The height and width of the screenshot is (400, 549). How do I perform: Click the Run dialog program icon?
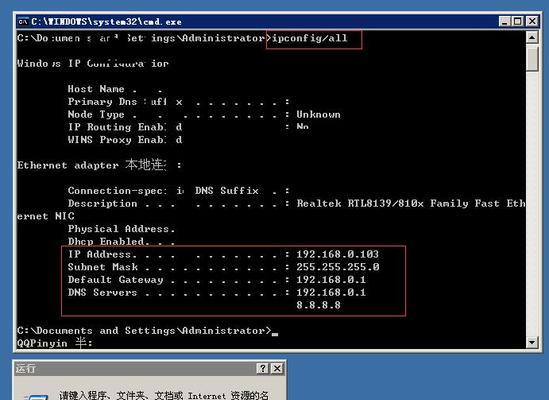[x=36, y=397]
